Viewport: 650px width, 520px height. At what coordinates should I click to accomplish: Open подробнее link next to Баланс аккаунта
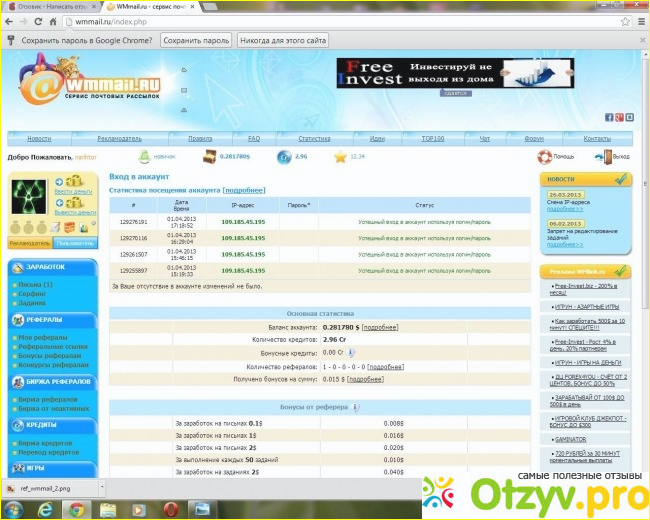tap(380, 327)
